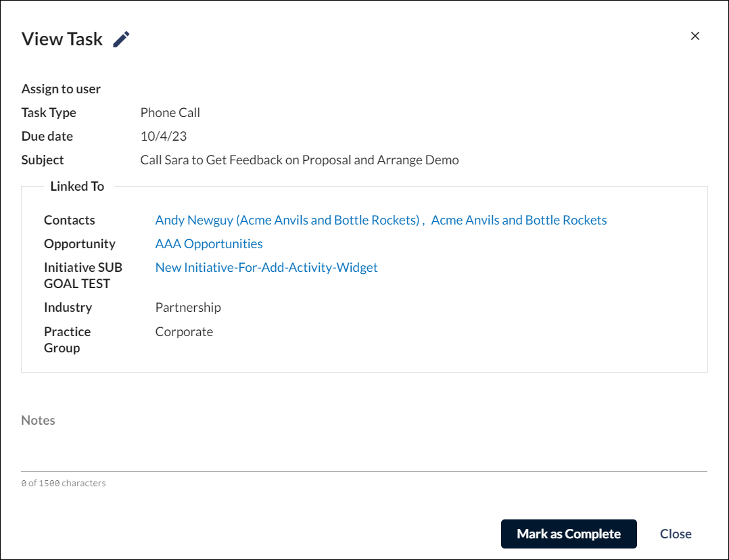
Task: Click the Mark as Complete button
Action: 569,534
